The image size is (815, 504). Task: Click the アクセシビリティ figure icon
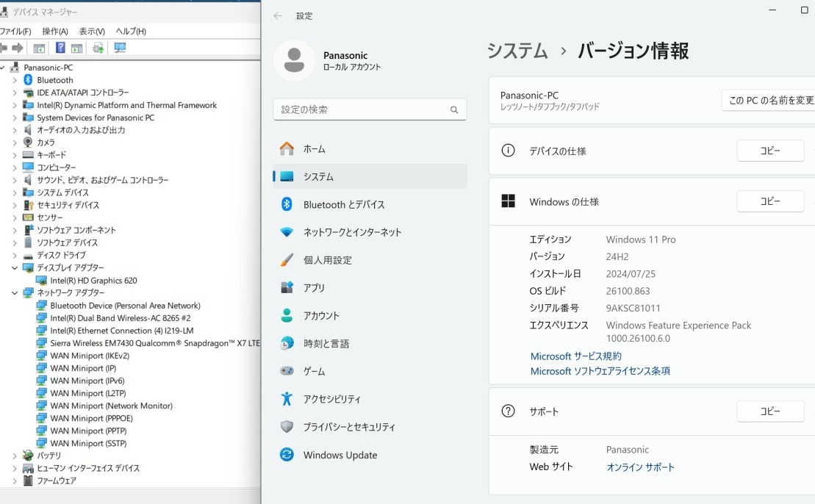[287, 398]
